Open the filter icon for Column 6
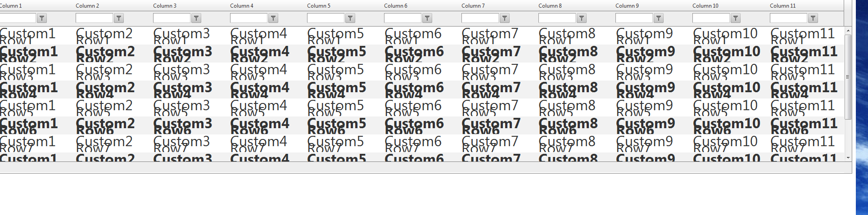 coord(427,18)
